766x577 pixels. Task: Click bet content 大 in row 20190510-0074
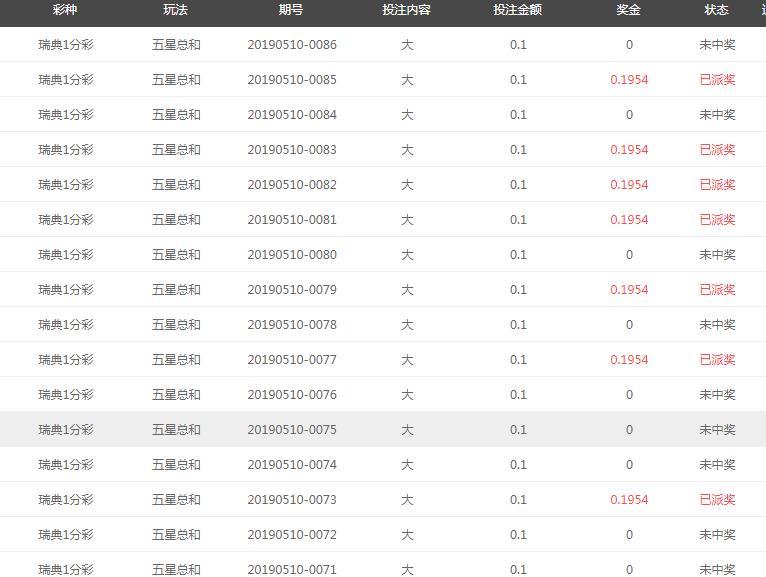coord(407,465)
